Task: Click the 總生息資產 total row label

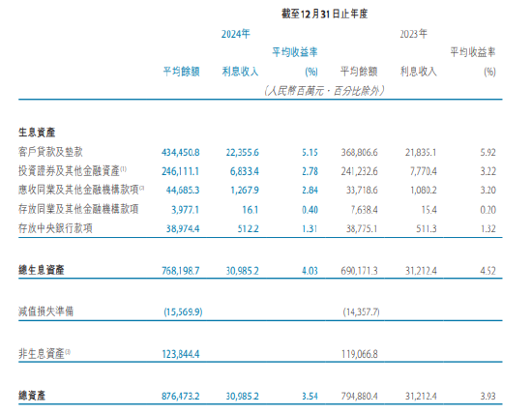Action: 41,270
